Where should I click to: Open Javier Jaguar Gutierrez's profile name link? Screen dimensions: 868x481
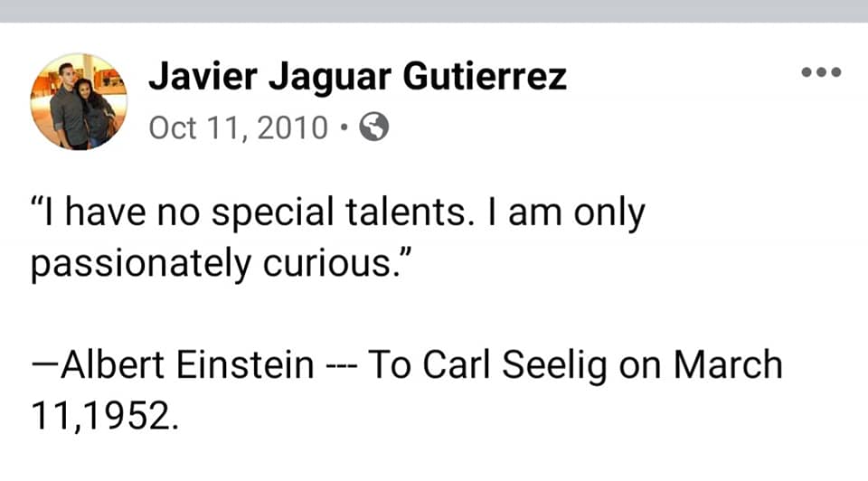coord(357,77)
